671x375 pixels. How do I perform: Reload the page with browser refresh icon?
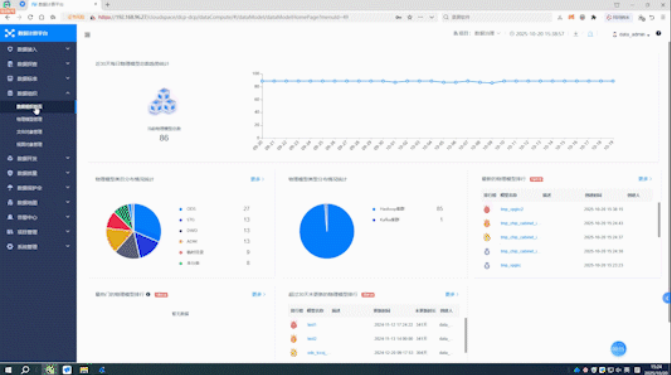30,17
